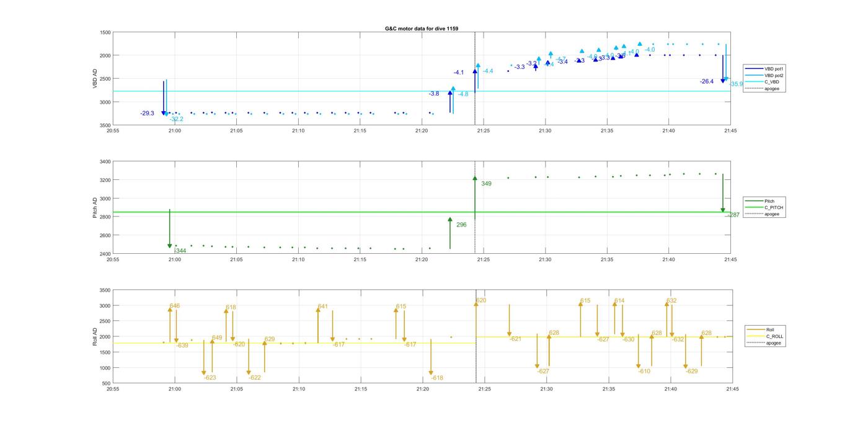Click the cyan C_VBD horizontal line
The height and width of the screenshot is (430, 868).
click(x=422, y=91)
